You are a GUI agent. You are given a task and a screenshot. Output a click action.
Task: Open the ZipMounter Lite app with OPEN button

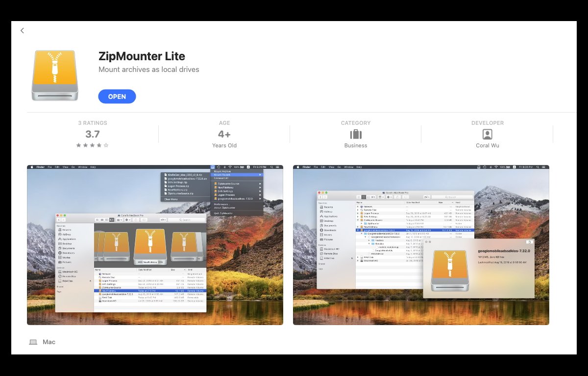(x=117, y=96)
